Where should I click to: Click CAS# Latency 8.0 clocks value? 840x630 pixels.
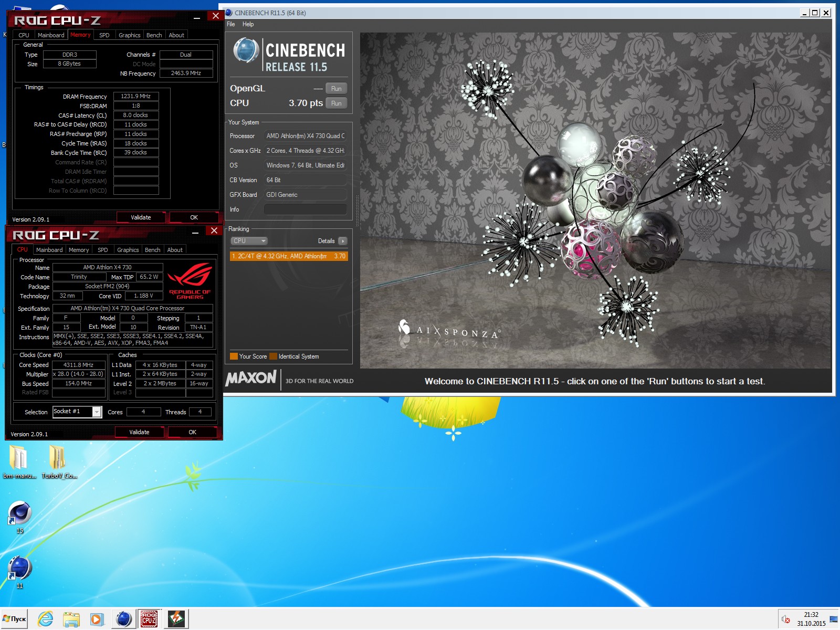(136, 115)
